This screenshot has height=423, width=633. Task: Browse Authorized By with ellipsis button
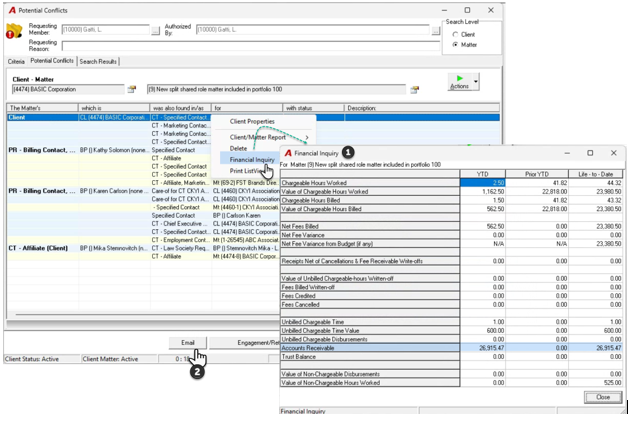click(435, 30)
